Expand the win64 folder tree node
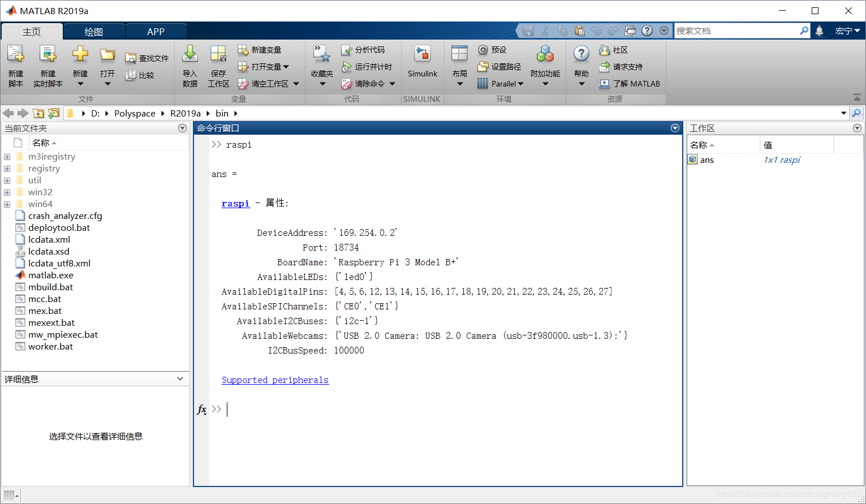The width and height of the screenshot is (866, 504). [x=7, y=204]
